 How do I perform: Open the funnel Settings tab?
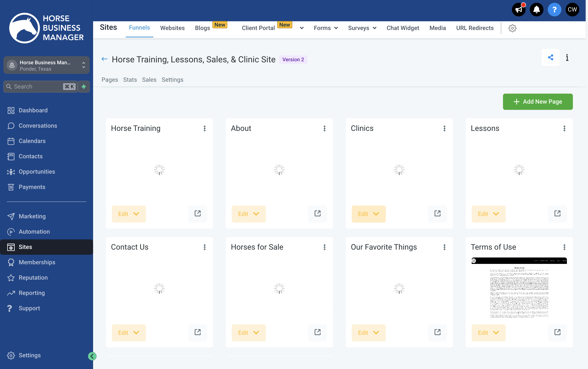pyautogui.click(x=172, y=80)
